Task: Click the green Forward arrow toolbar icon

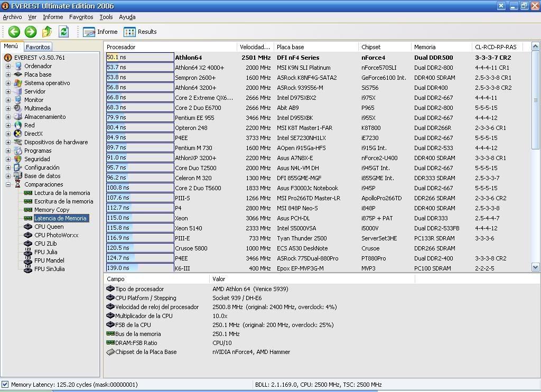Action: (30, 32)
